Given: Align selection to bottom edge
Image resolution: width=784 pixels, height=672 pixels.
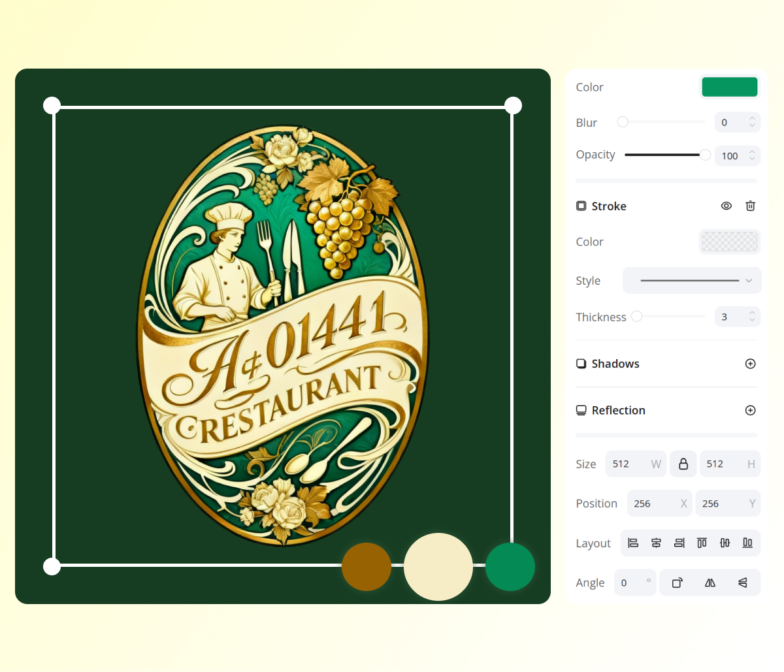Looking at the screenshot, I should tap(747, 543).
